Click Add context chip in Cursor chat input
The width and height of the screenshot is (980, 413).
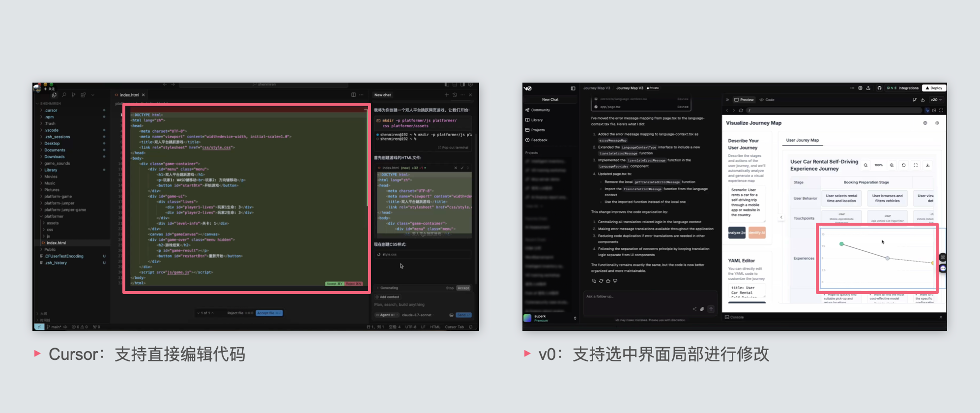387,297
